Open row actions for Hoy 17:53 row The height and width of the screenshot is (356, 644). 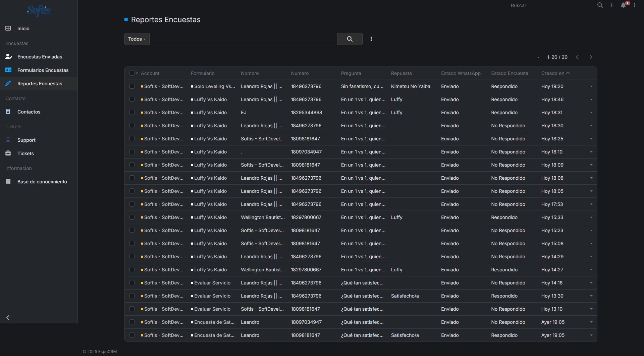tap(591, 204)
